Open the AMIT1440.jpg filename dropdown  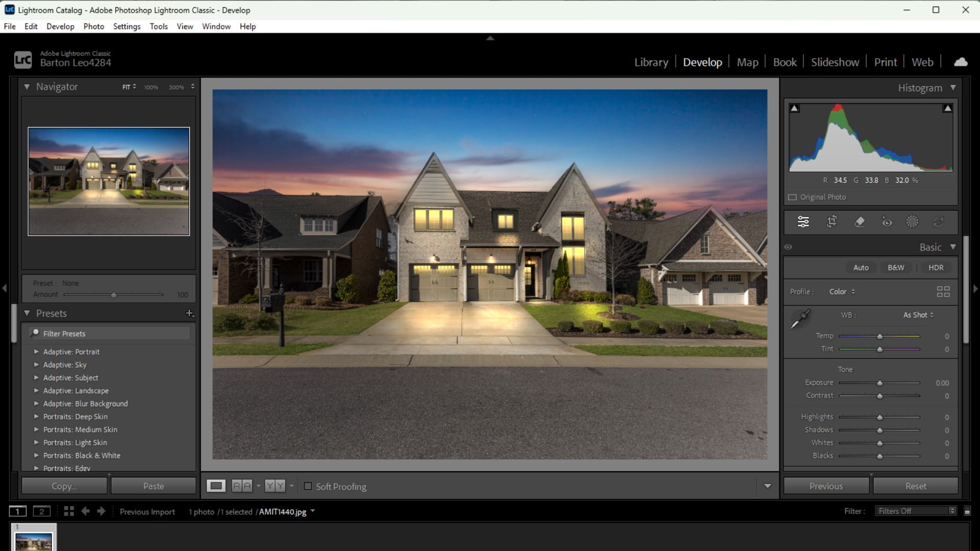click(312, 511)
